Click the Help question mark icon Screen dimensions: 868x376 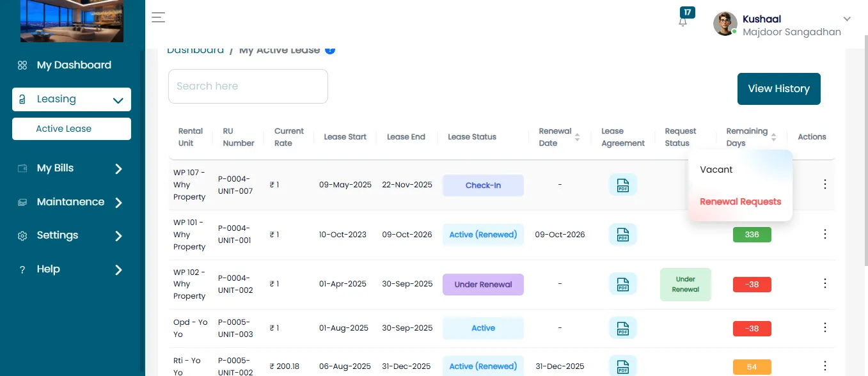coord(22,270)
